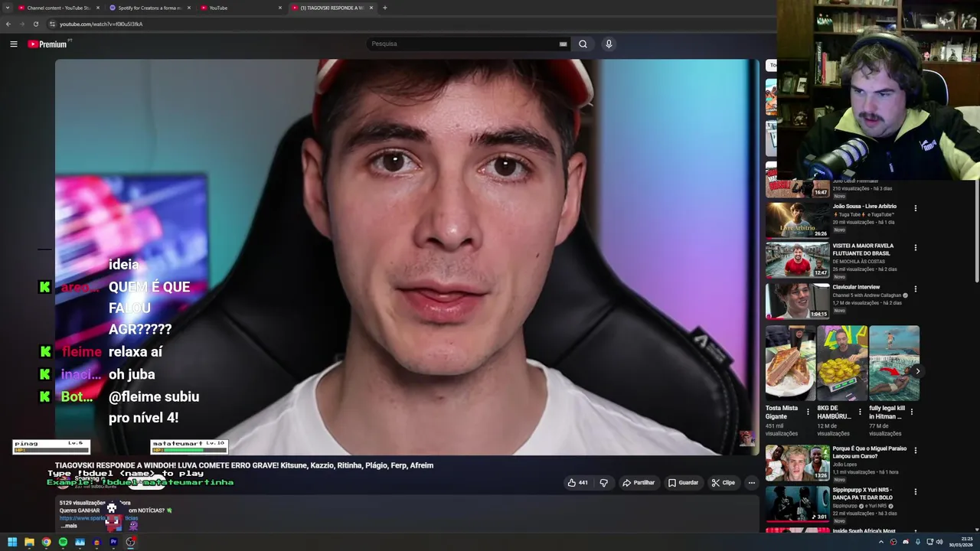Viewport: 980px width, 551px height.
Task: Open the sparkling link in description
Action: pos(99,518)
